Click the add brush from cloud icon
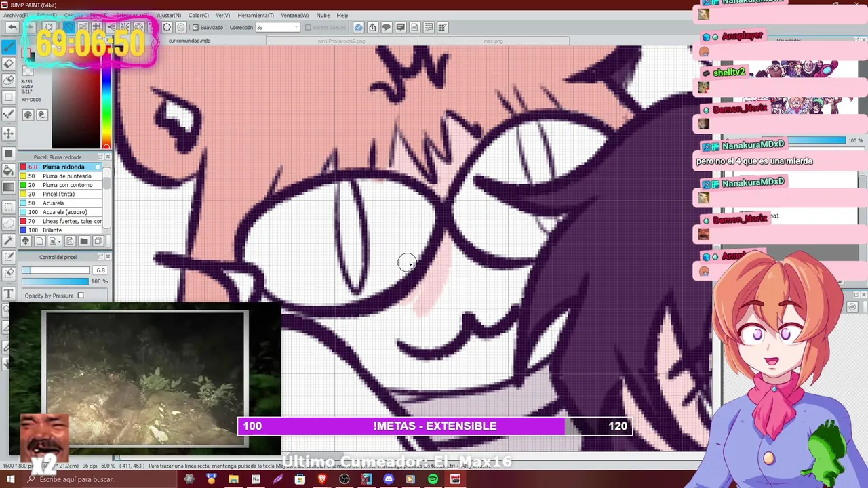The width and height of the screenshot is (868, 488). (x=26, y=241)
